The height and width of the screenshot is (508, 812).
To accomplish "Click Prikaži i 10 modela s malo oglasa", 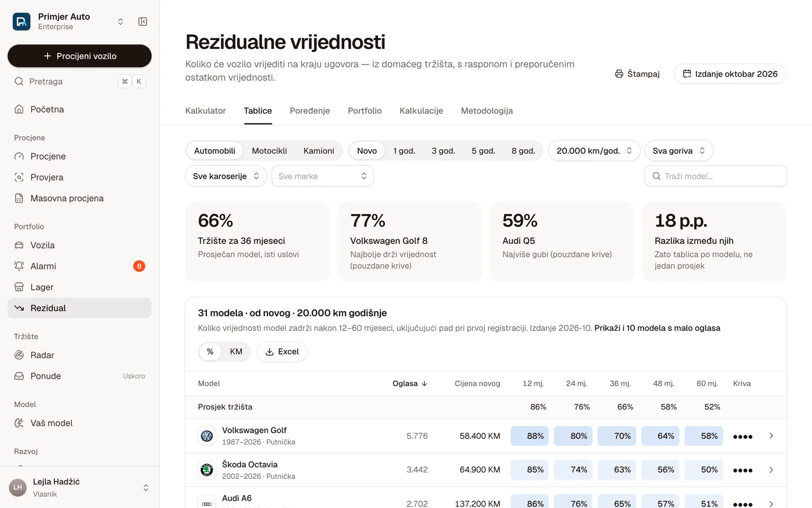I will click(x=657, y=328).
